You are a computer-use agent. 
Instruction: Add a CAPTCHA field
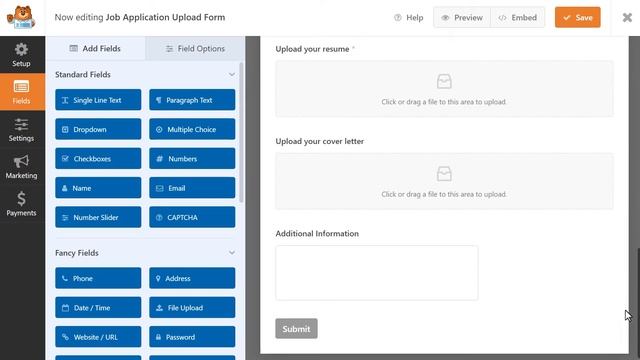tap(192, 218)
